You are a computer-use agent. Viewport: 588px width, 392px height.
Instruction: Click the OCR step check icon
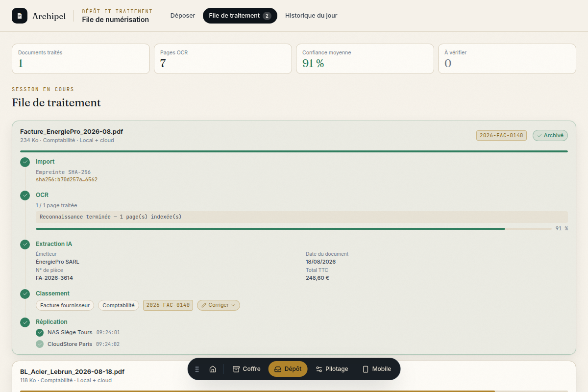tap(25, 196)
